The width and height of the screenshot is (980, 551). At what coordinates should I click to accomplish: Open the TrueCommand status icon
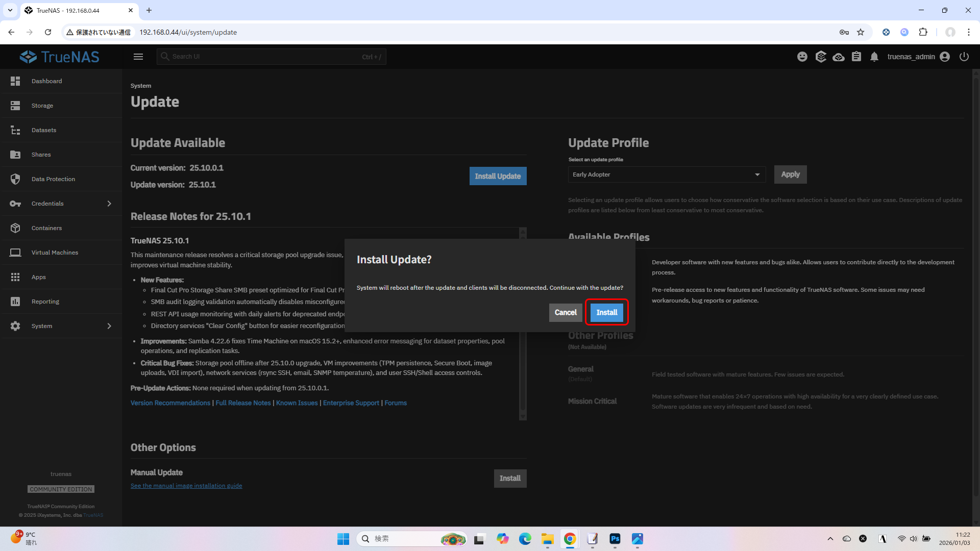tap(821, 57)
